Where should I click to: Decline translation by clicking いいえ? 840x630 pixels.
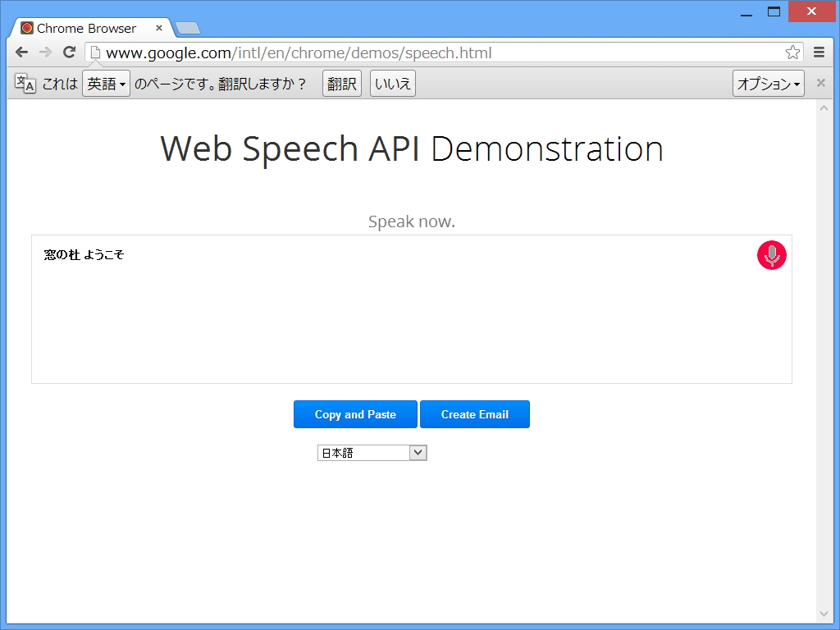pos(392,83)
